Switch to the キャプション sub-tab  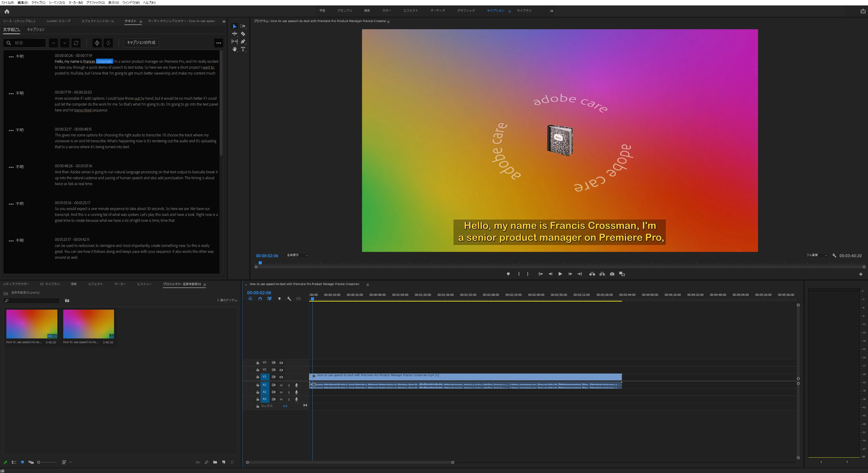click(35, 30)
